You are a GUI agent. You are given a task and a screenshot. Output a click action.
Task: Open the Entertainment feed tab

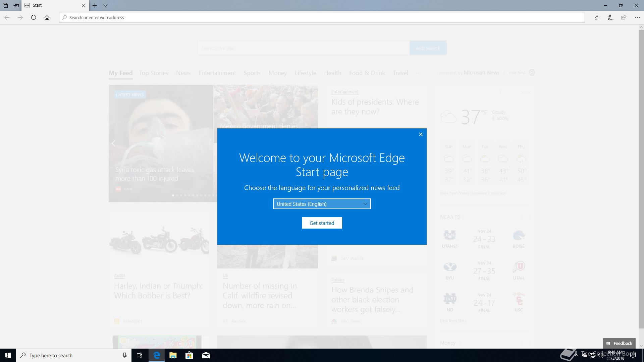tap(217, 73)
